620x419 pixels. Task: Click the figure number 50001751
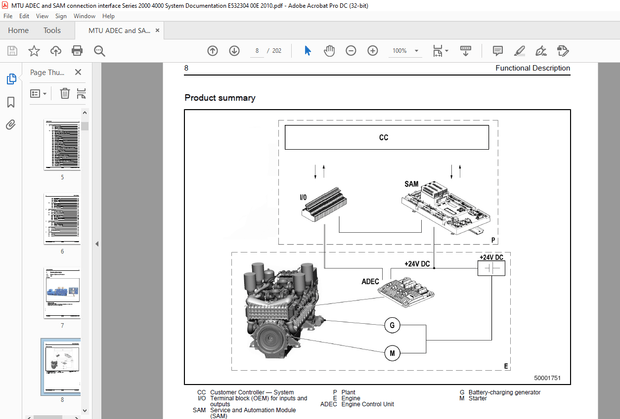pos(547,378)
